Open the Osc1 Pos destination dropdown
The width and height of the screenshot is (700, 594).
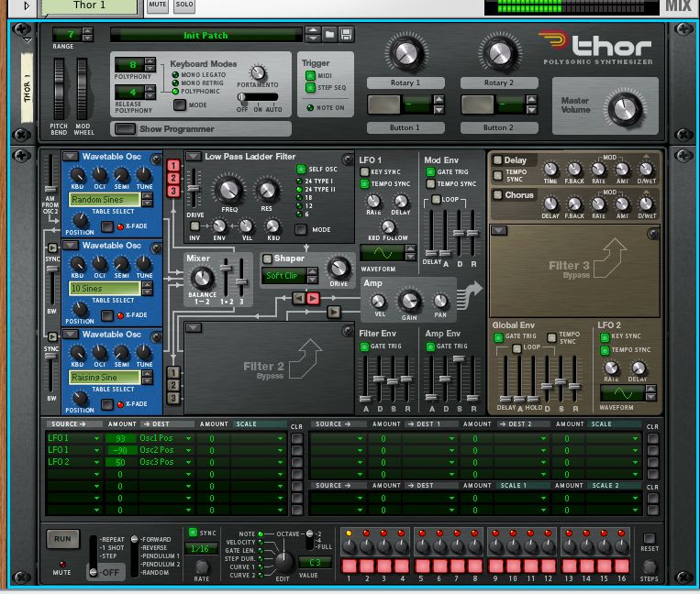click(188, 438)
